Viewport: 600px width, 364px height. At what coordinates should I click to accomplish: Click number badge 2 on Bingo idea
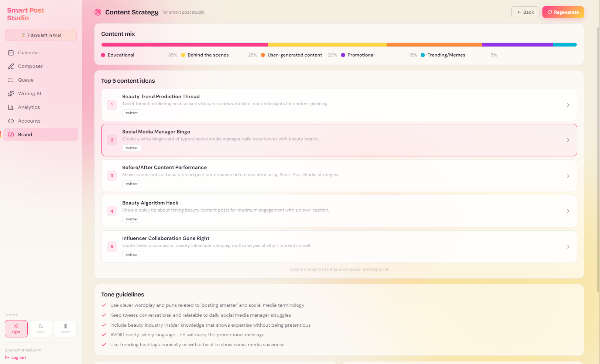(x=112, y=140)
